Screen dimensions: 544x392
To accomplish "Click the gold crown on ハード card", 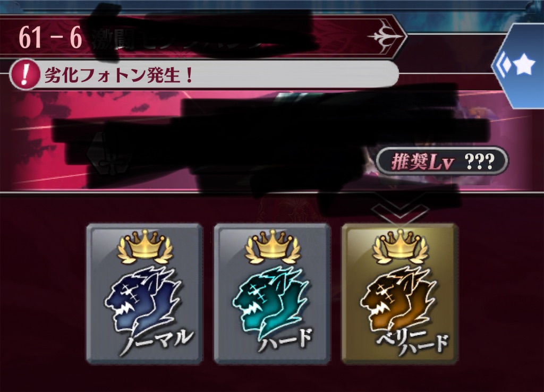I will (x=273, y=246).
